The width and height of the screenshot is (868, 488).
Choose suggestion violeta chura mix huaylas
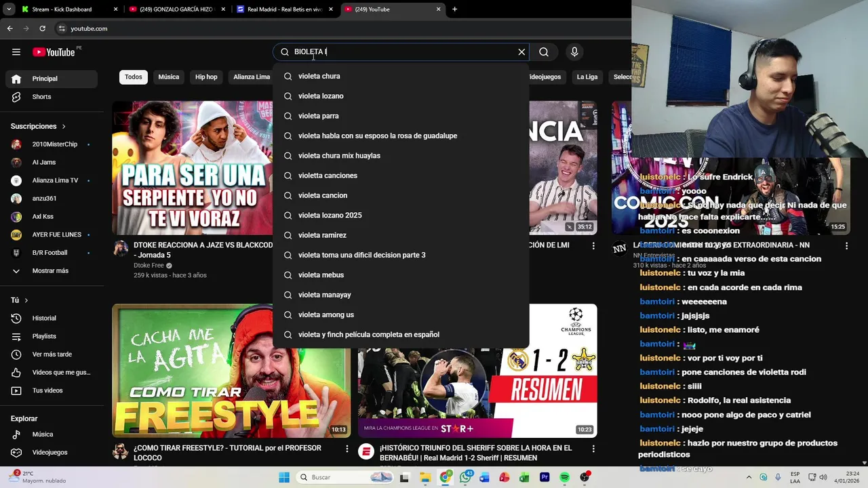[x=401, y=156]
